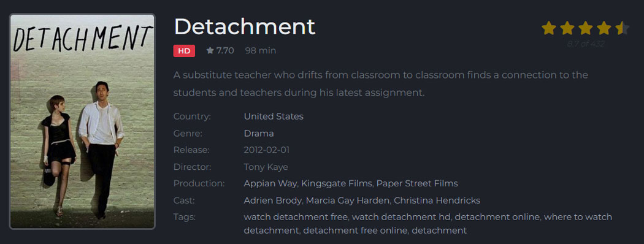The height and width of the screenshot is (244, 644).
Task: Select the "detachment free online" tag
Action: tap(355, 231)
